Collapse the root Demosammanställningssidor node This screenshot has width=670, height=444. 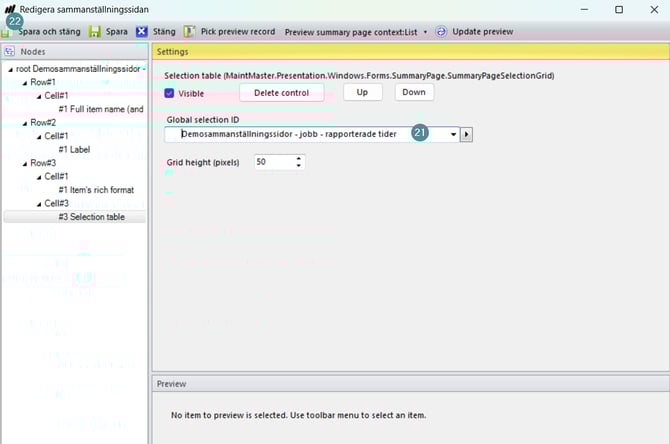pyautogui.click(x=11, y=69)
